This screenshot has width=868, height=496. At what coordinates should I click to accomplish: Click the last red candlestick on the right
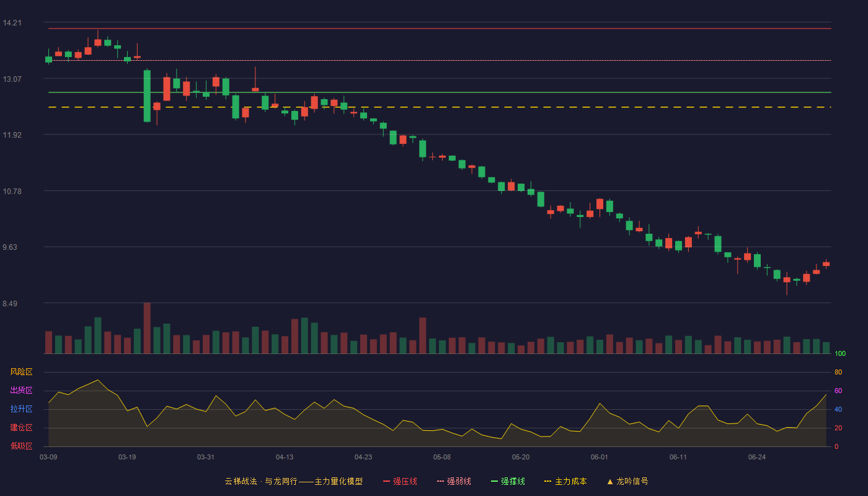pyautogui.click(x=826, y=264)
